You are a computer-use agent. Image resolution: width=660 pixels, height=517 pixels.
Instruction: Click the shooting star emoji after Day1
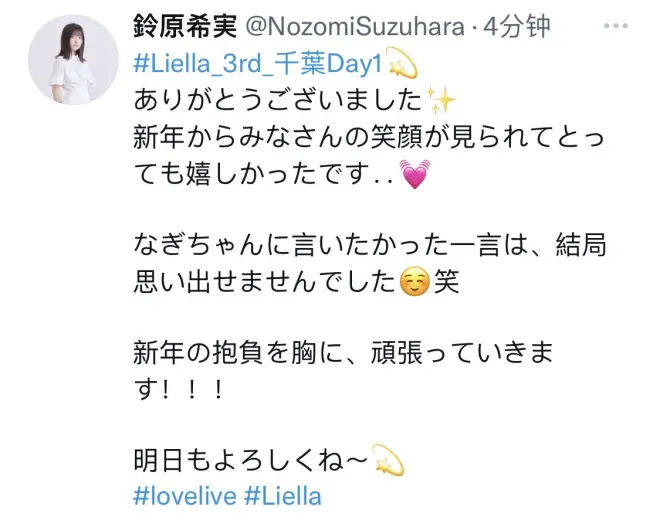coord(402,63)
